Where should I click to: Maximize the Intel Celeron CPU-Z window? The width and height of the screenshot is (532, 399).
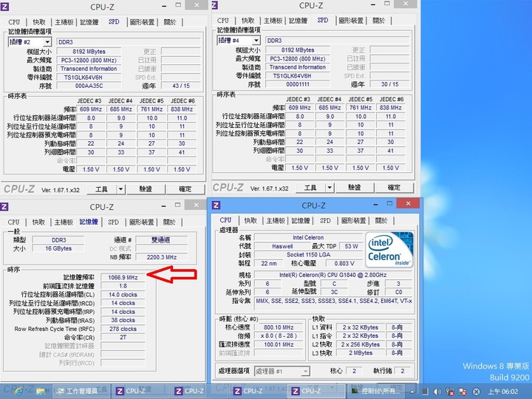tap(389, 204)
